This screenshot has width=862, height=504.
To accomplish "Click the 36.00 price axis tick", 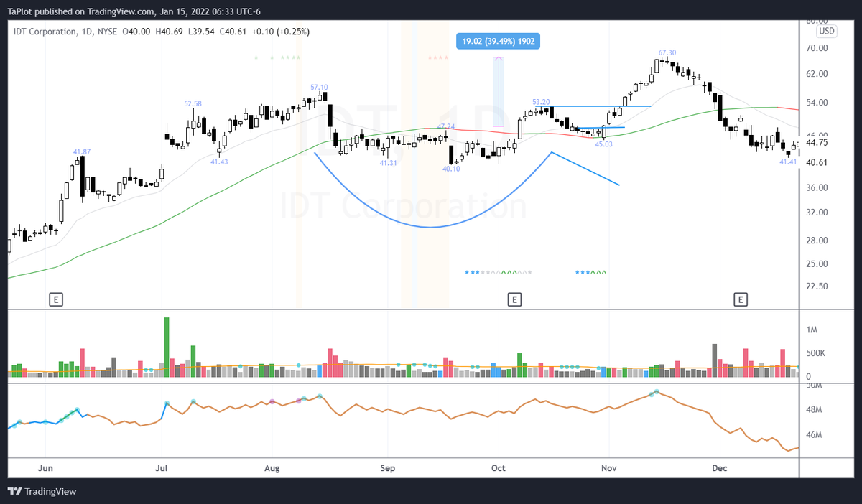I will click(817, 188).
